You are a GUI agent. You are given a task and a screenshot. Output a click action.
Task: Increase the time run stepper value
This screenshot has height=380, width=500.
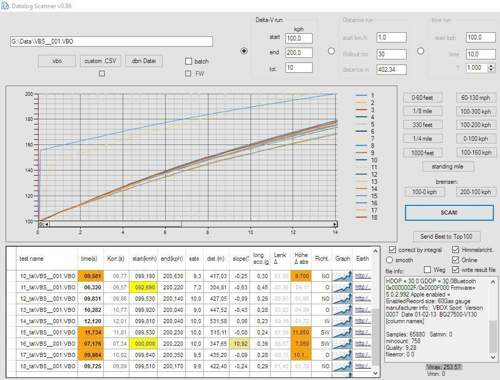pos(491,66)
